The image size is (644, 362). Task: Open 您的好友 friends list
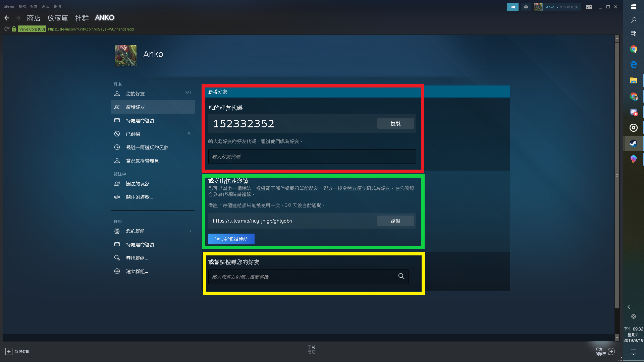pos(153,94)
